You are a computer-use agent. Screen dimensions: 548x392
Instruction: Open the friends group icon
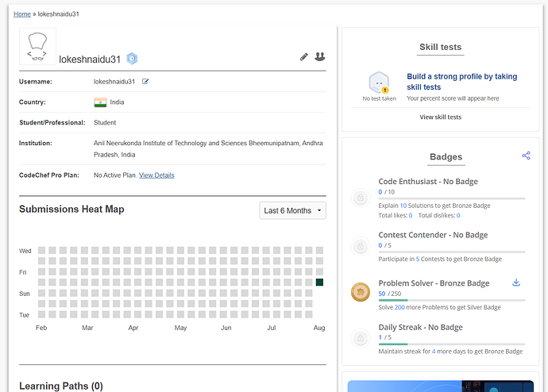coord(320,56)
